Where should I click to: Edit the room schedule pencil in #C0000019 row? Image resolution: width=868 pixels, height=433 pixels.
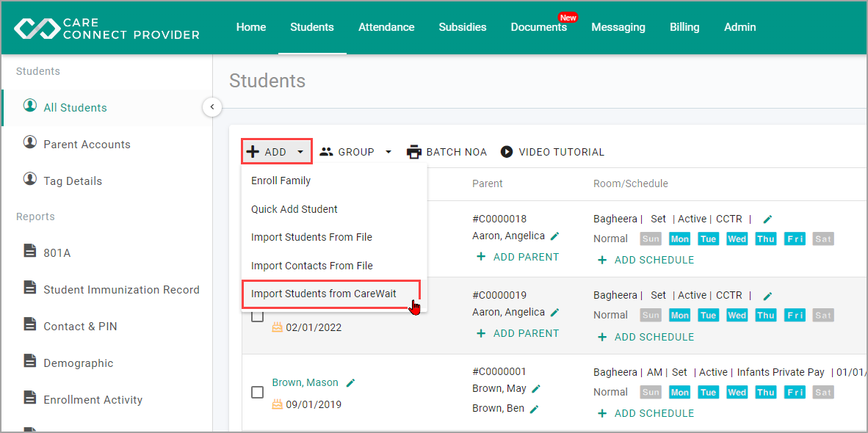(x=767, y=295)
